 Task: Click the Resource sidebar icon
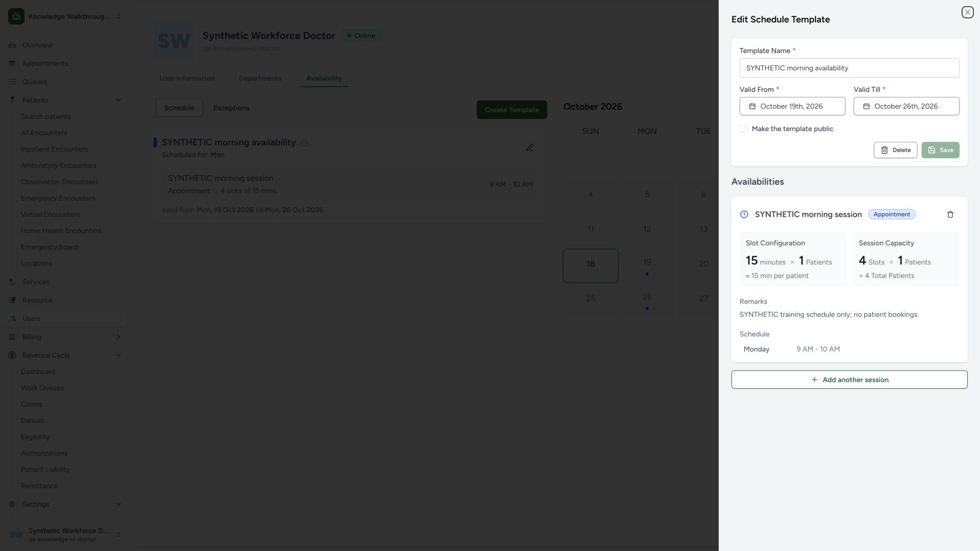12,300
